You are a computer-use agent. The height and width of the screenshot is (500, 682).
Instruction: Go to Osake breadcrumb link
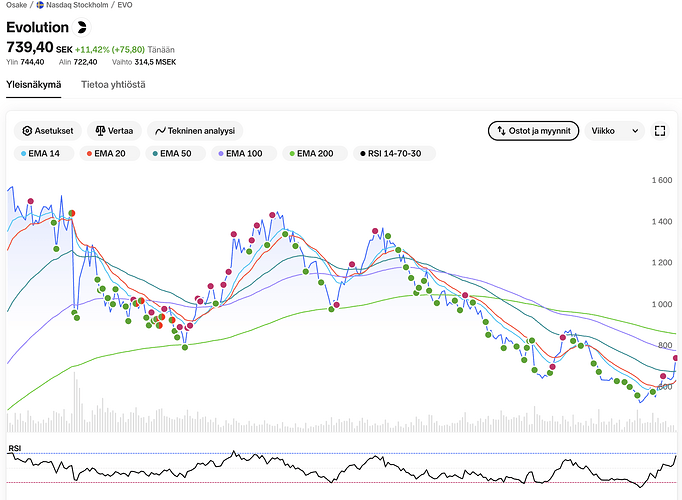(x=16, y=5)
